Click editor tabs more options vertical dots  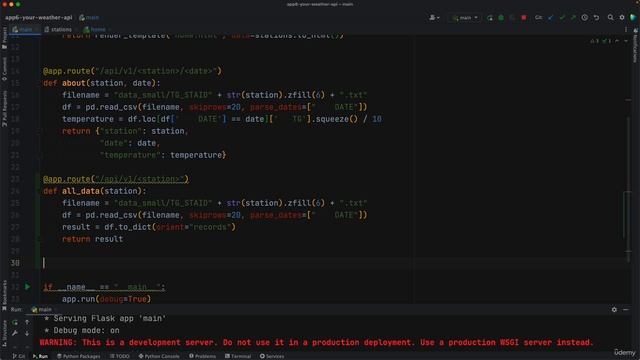626,29
